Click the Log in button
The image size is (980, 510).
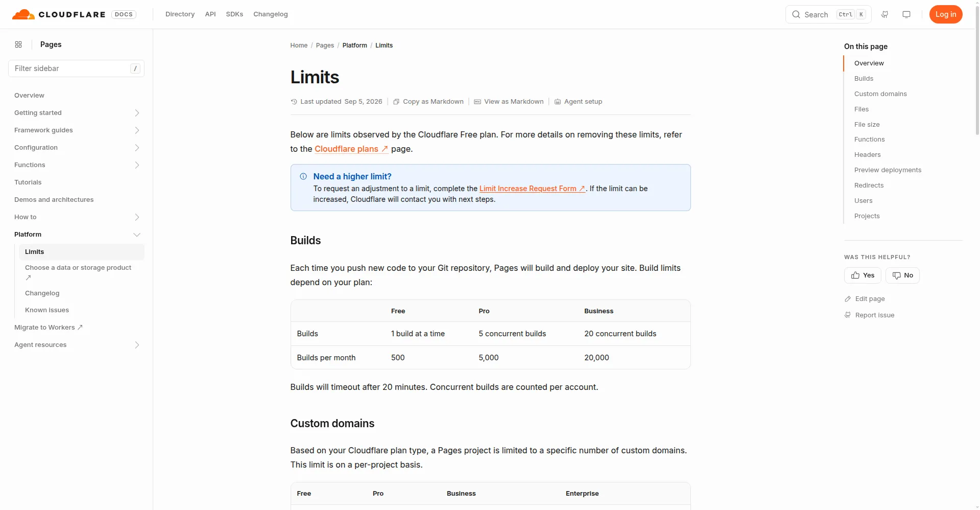click(946, 14)
